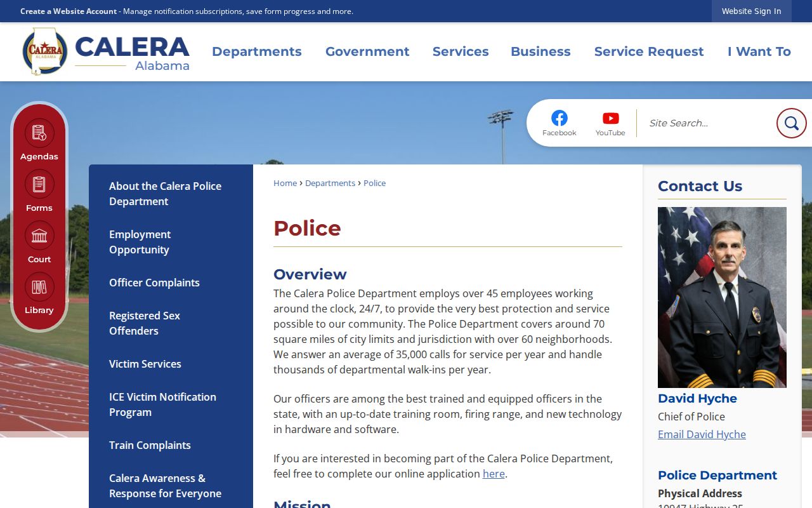
Task: Click the Contact Us heading
Action: (700, 186)
